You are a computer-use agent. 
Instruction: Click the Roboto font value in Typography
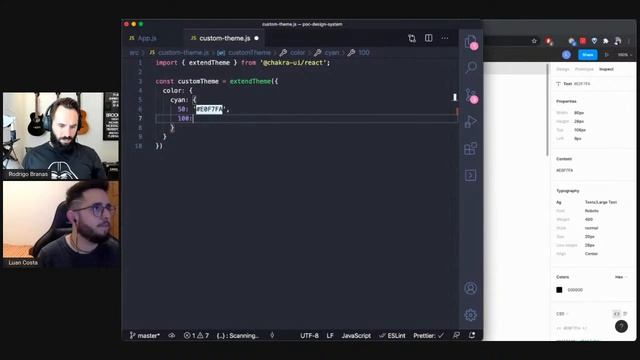pyautogui.click(x=591, y=211)
